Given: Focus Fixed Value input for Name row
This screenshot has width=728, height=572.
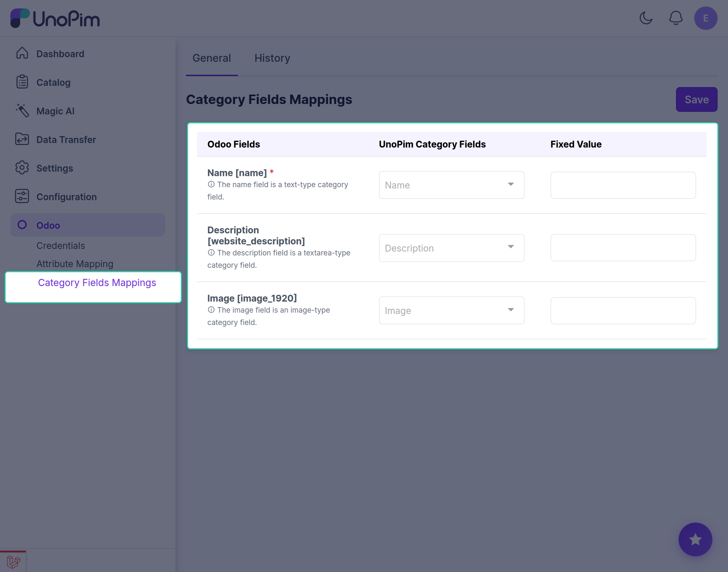Looking at the screenshot, I should click(x=623, y=185).
